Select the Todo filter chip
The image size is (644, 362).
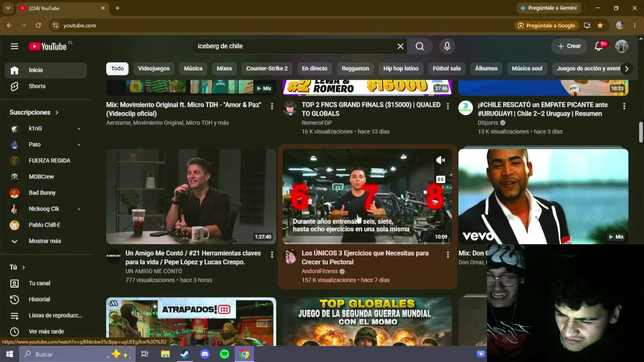click(117, 69)
